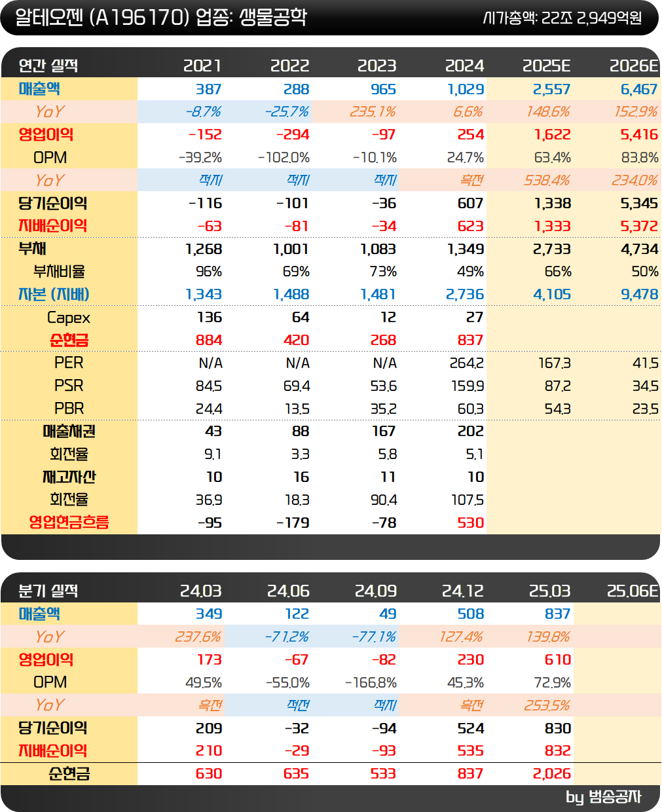Click the 237.6% quarterly YoY cell
This screenshot has height=812, width=662.
(198, 637)
